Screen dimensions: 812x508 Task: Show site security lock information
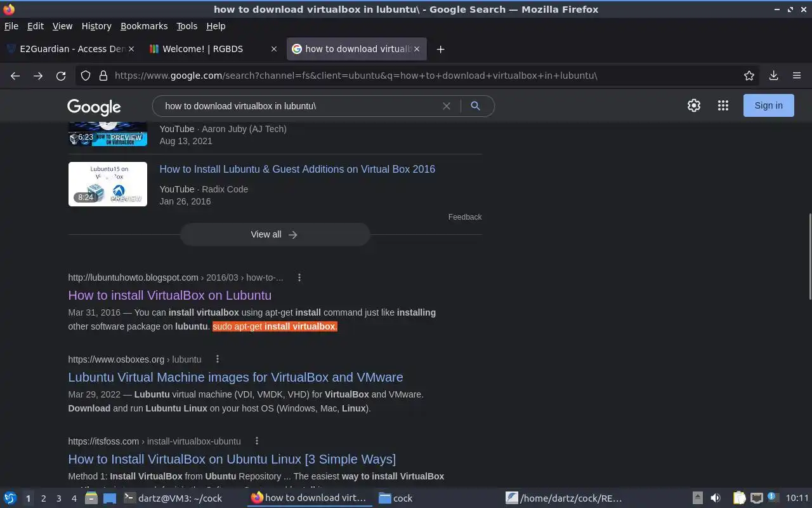(x=103, y=76)
